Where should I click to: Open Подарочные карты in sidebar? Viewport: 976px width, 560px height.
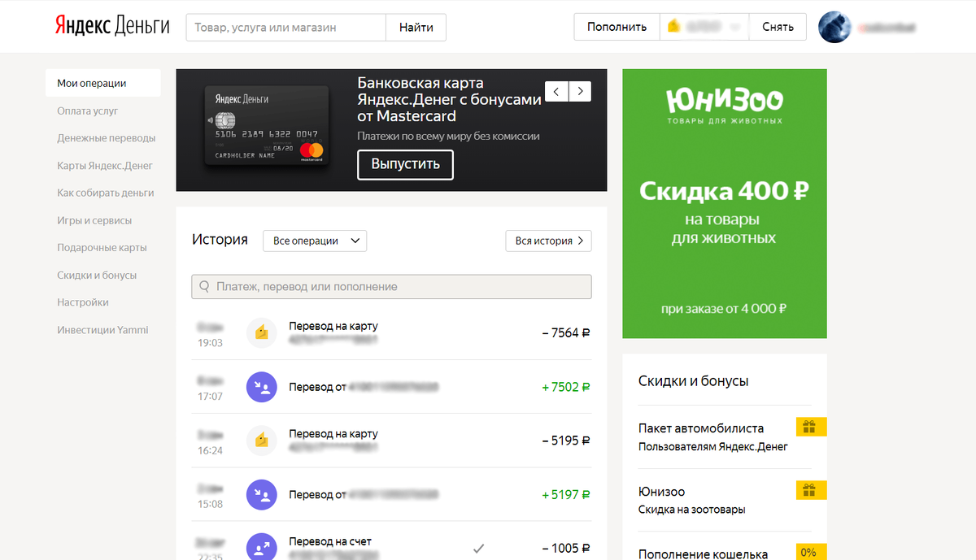(102, 248)
